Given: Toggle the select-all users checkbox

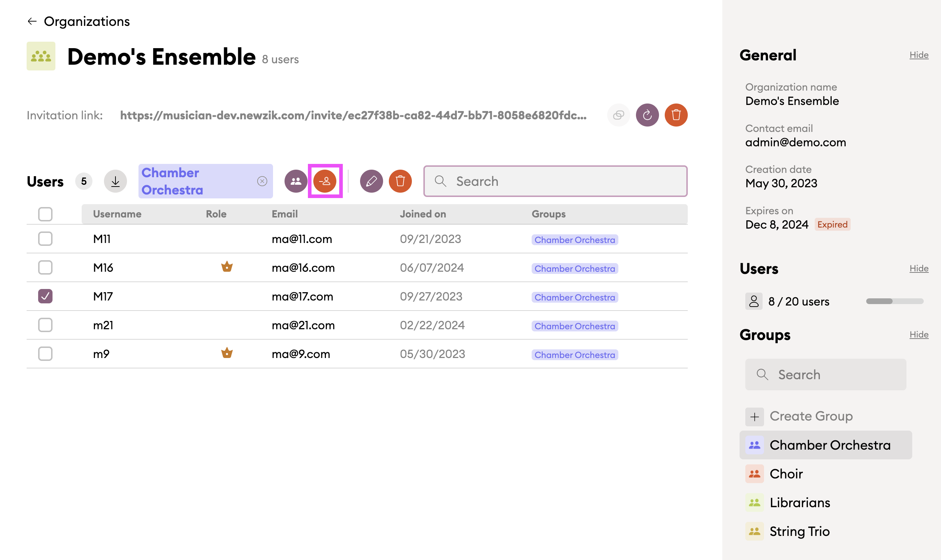Looking at the screenshot, I should tap(45, 214).
